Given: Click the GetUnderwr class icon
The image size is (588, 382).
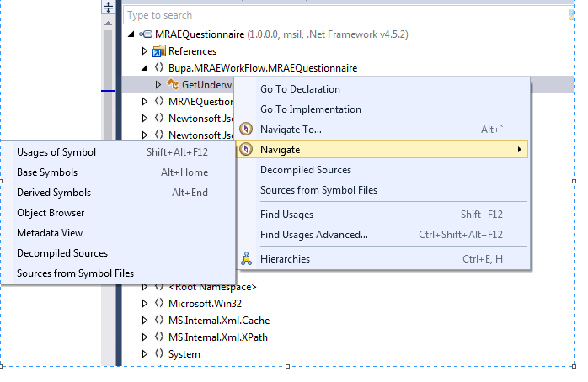Looking at the screenshot, I should (x=172, y=84).
